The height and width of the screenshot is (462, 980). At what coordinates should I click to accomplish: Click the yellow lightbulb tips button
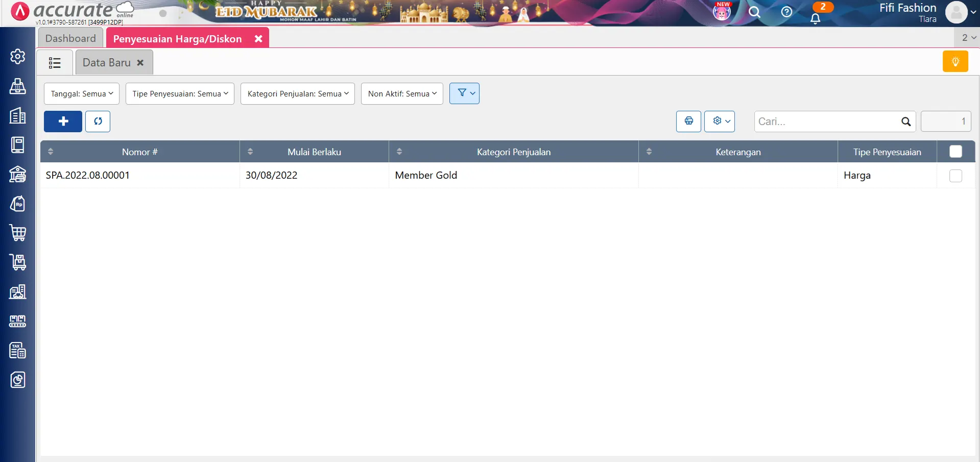[955, 62]
